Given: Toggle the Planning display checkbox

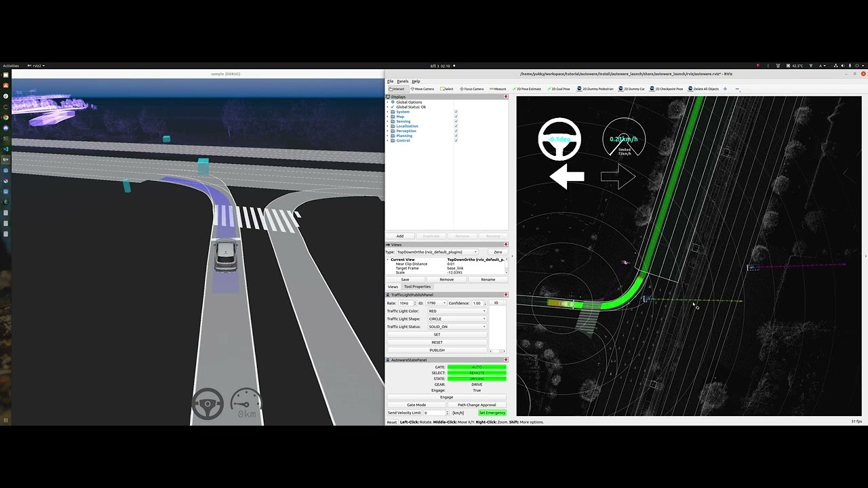Looking at the screenshot, I should click(x=456, y=136).
